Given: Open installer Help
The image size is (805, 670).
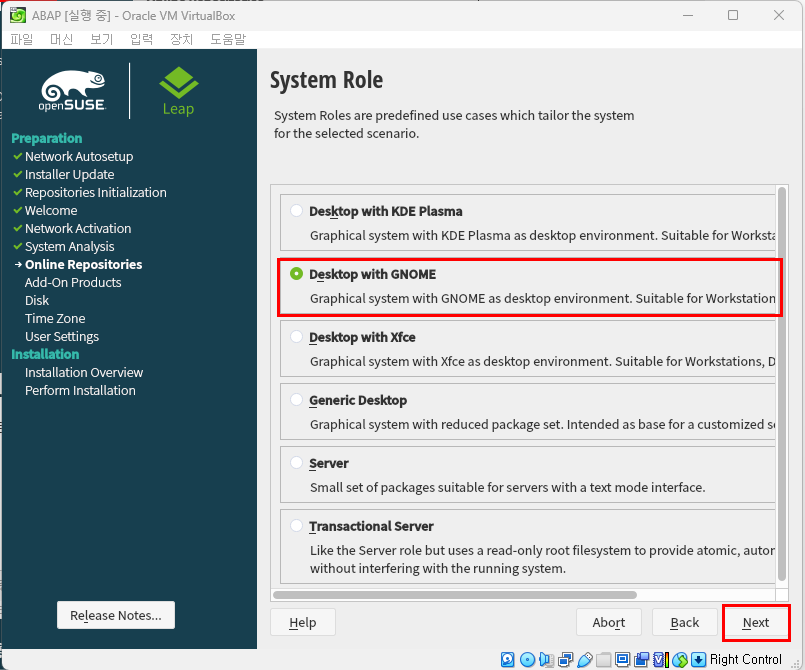Looking at the screenshot, I should 303,622.
